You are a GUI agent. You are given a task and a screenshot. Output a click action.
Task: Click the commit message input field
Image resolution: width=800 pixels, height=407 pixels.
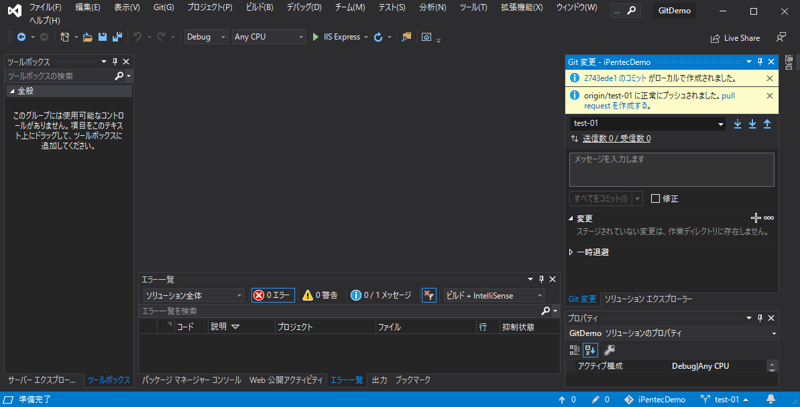point(671,169)
